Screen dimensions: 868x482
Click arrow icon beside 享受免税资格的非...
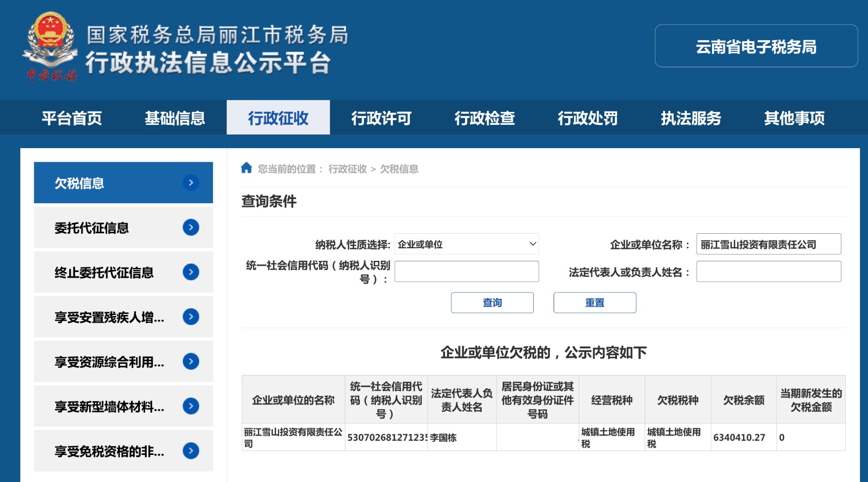tap(191, 451)
